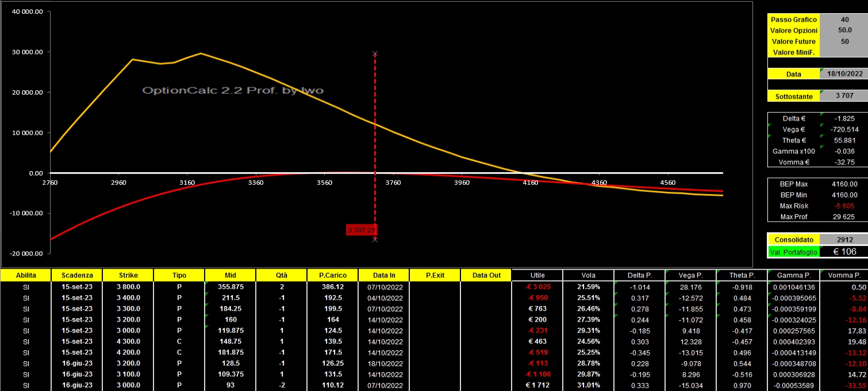Click the P.Exit column header

point(435,275)
